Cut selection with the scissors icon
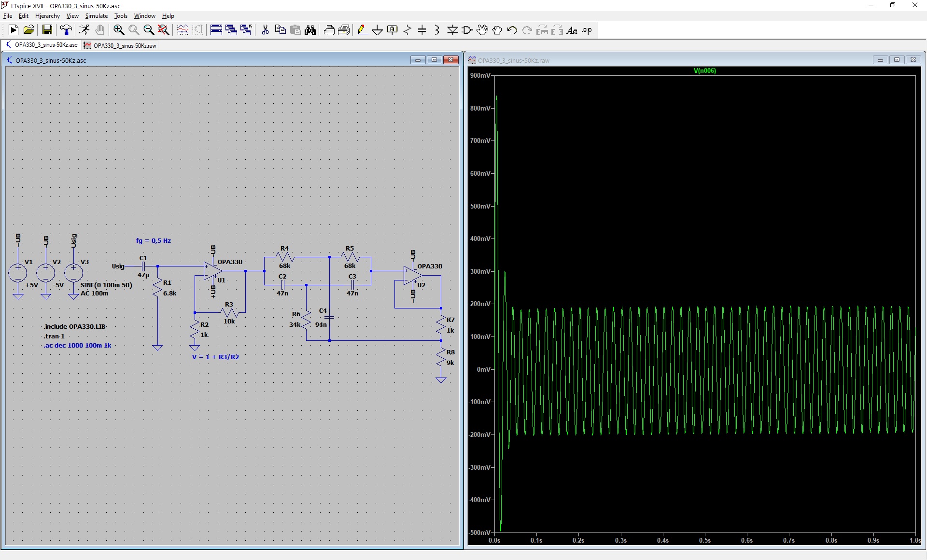The image size is (927, 560). (265, 30)
